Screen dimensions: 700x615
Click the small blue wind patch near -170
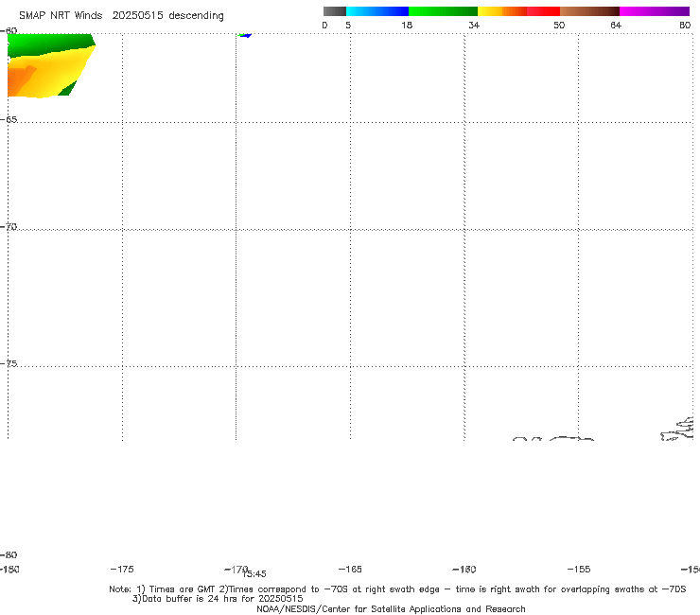[246, 35]
